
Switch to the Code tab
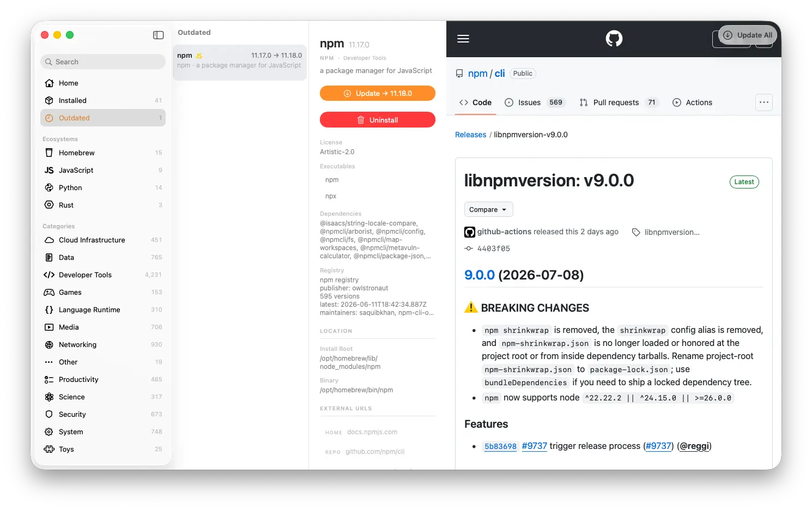click(476, 102)
